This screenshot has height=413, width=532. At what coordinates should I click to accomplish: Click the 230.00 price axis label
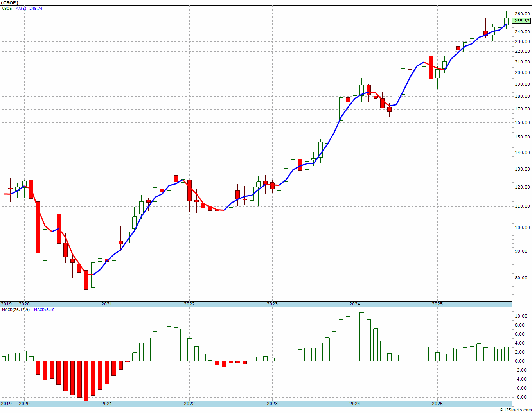point(522,41)
